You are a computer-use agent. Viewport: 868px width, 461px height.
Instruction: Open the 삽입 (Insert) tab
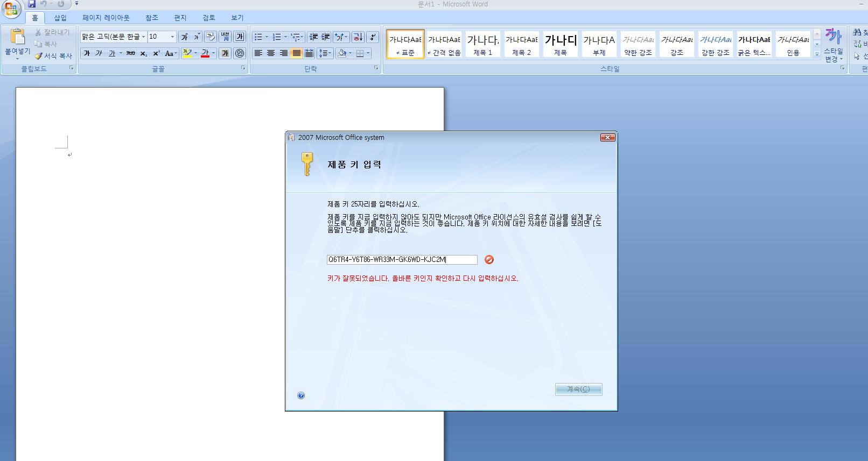tap(60, 18)
